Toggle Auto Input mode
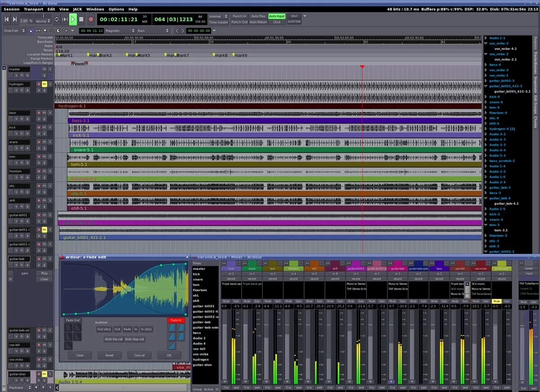 277,16
